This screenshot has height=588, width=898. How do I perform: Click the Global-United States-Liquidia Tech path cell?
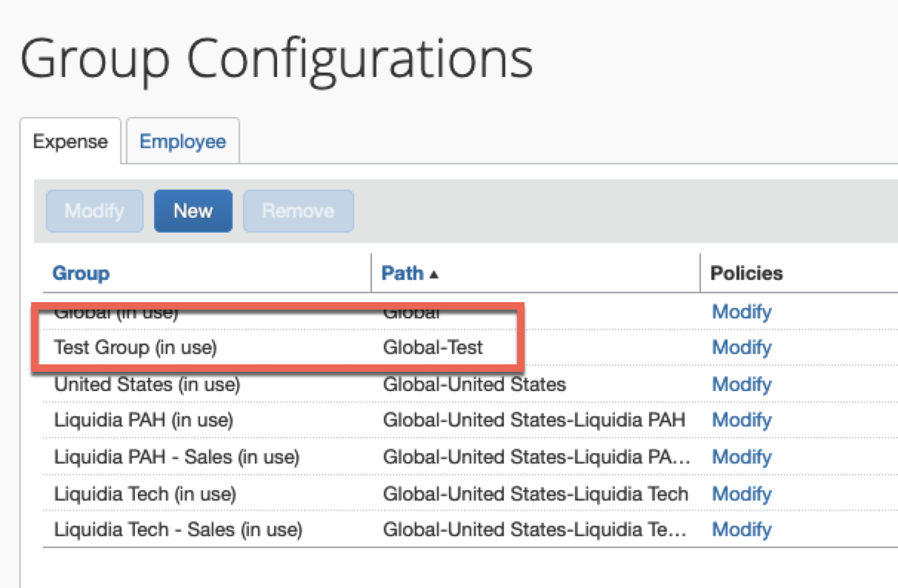pyautogui.click(x=535, y=494)
